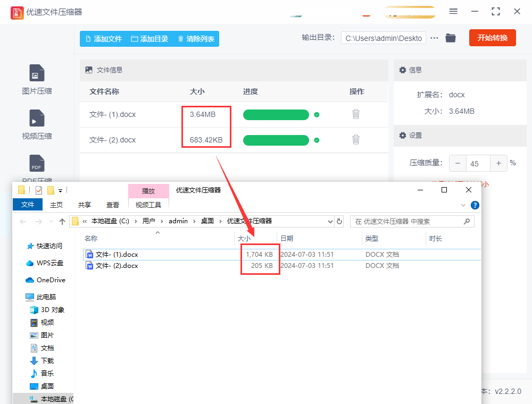This screenshot has height=404, width=532.
Task: Open 3D 对象 folder
Action: (x=47, y=310)
